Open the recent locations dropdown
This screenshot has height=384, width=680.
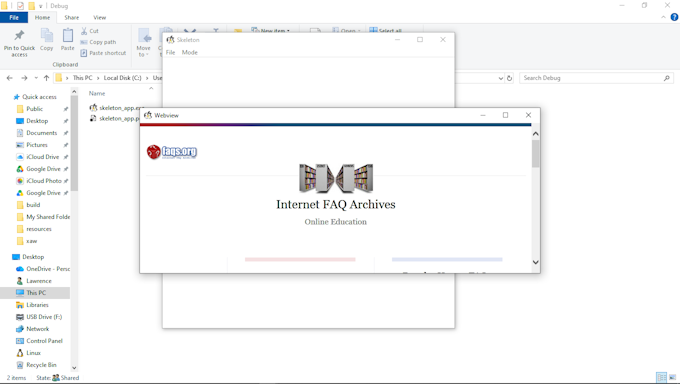click(36, 78)
